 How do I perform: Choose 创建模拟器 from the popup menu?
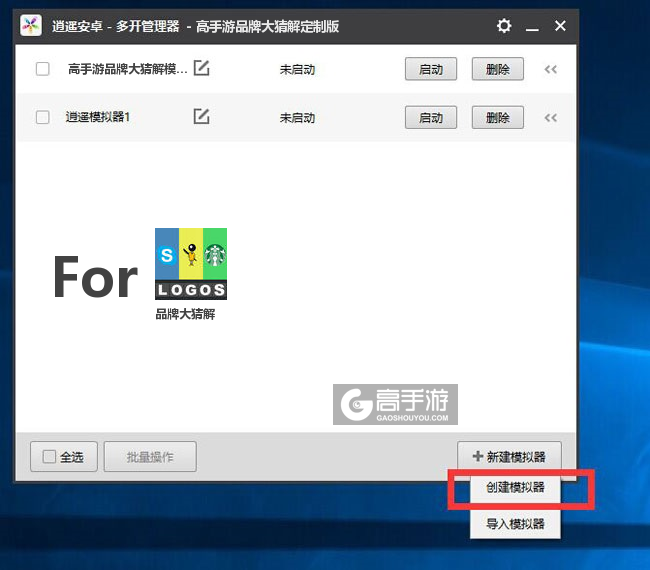[515, 487]
